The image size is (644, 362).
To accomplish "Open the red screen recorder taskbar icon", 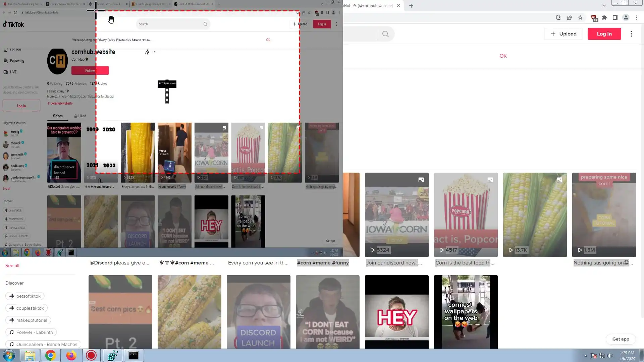I will pos(91,355).
